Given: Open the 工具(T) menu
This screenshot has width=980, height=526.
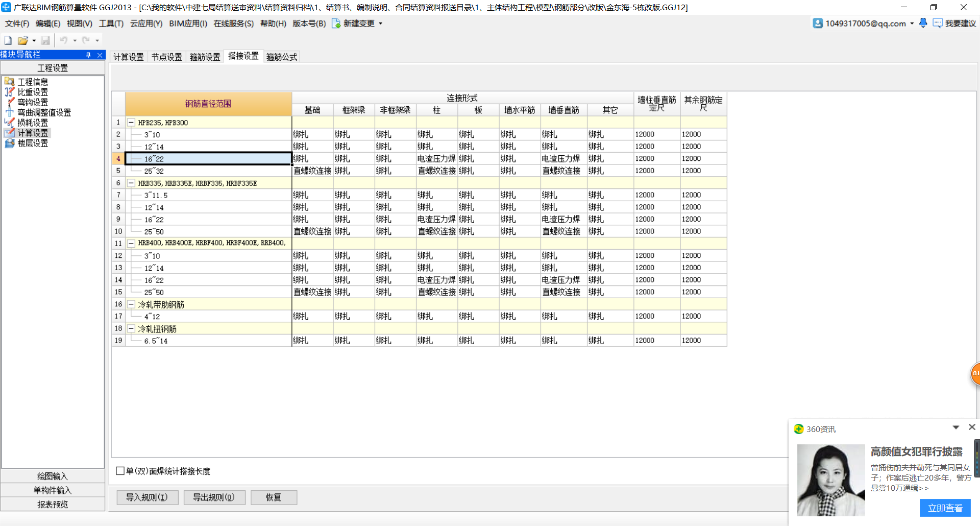Looking at the screenshot, I should tap(111, 23).
